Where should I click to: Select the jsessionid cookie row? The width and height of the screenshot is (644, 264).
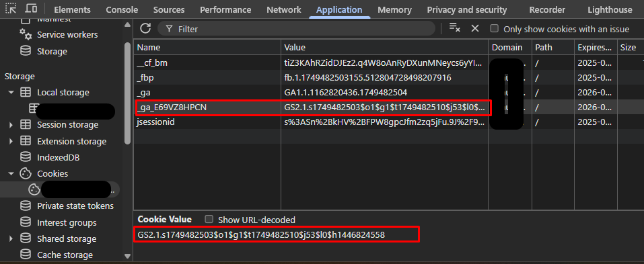pos(389,122)
